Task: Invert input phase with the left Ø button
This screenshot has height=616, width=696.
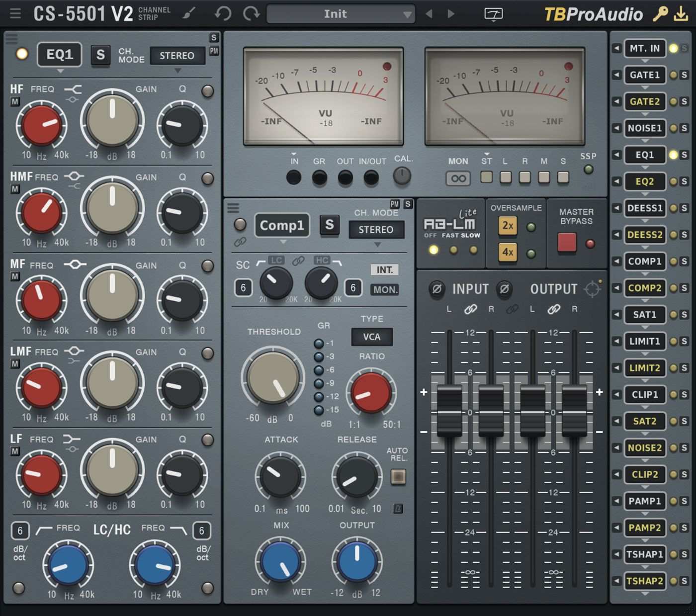Action: 436,289
